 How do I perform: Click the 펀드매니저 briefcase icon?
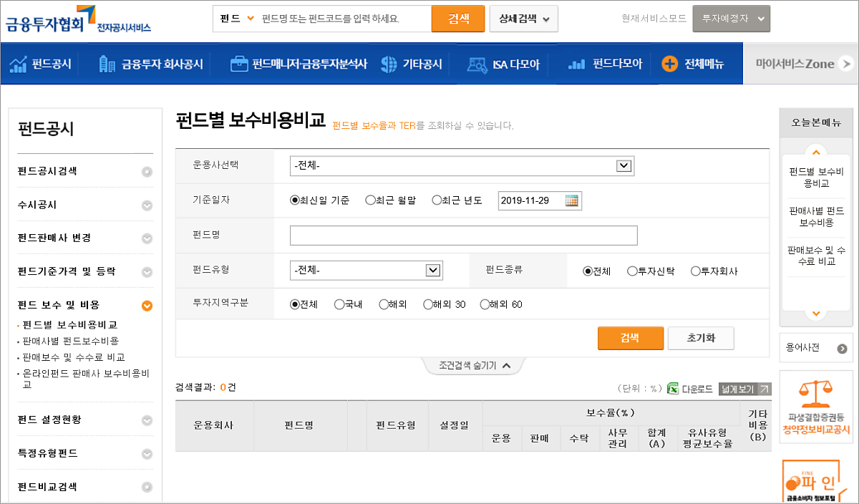pyautogui.click(x=238, y=64)
